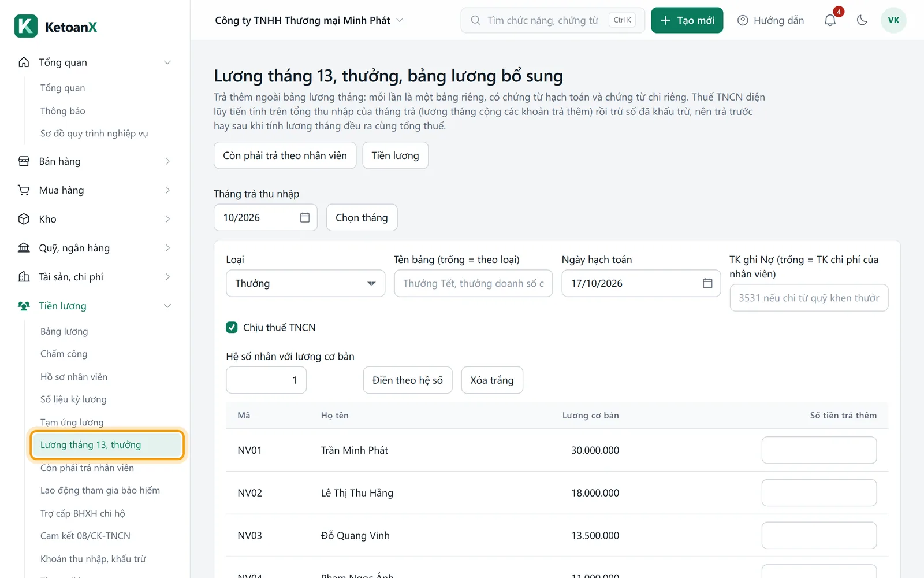Expand the Kho section chevron
The width and height of the screenshot is (924, 578).
167,219
